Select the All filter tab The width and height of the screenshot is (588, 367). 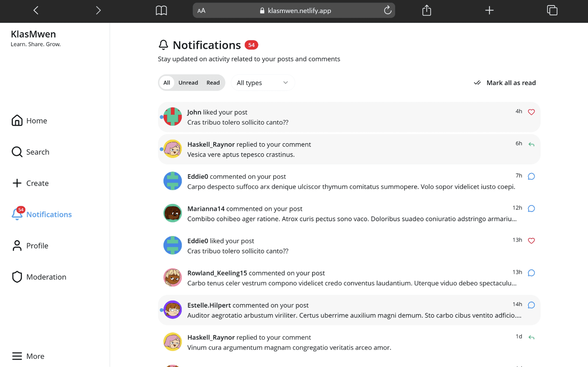(x=167, y=82)
